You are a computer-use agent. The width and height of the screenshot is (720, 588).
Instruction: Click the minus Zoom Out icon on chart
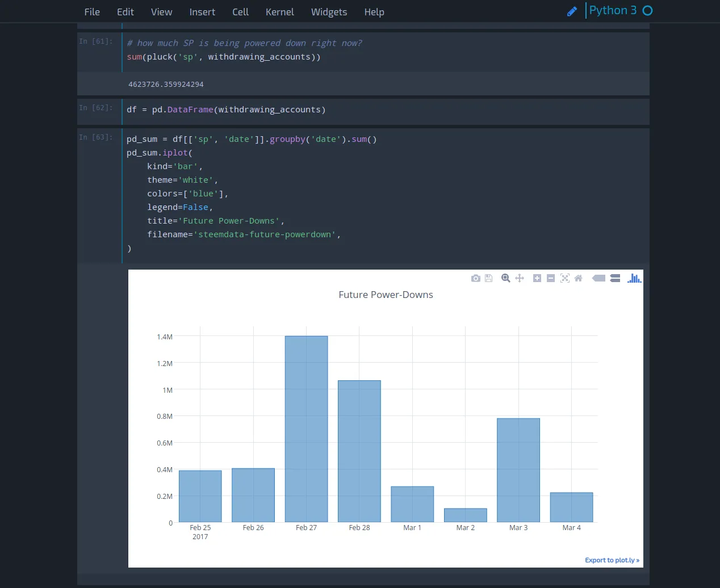(551, 278)
